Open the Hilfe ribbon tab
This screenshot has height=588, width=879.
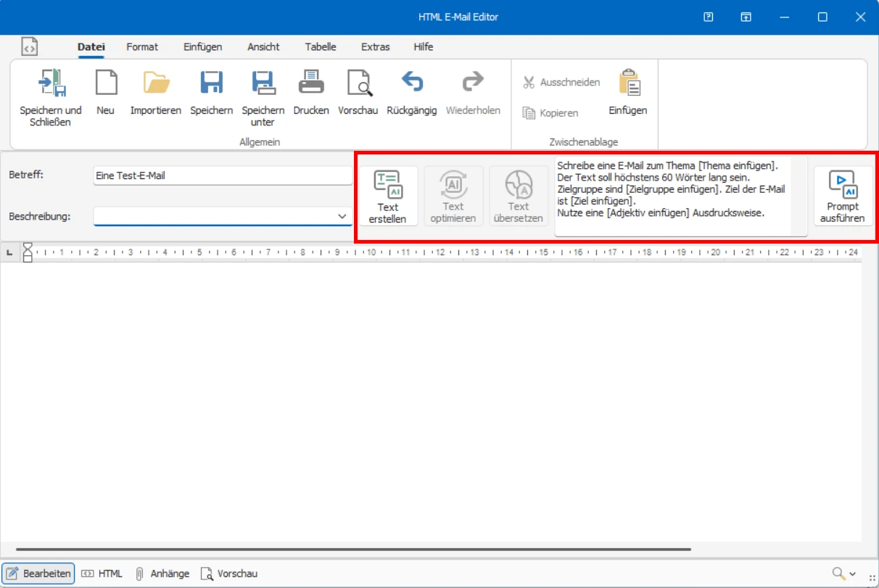424,46
